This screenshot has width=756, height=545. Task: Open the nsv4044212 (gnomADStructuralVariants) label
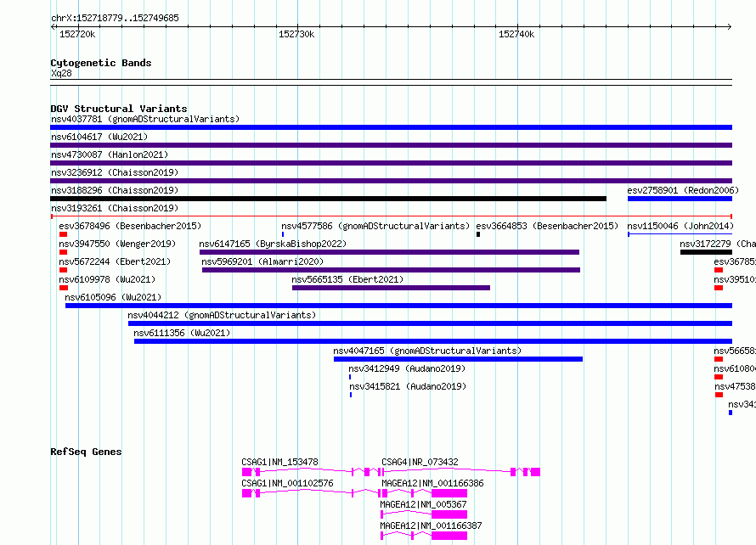[222, 315]
